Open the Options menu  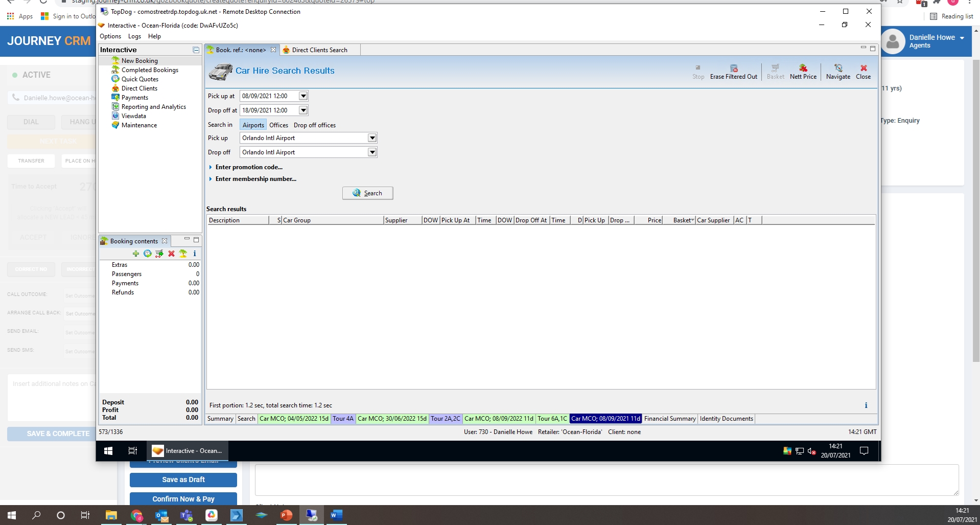(110, 36)
